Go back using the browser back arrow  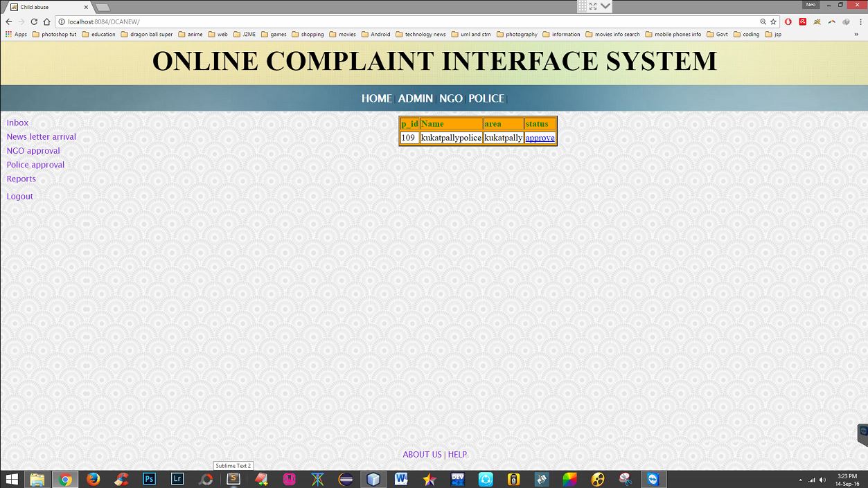point(8,21)
